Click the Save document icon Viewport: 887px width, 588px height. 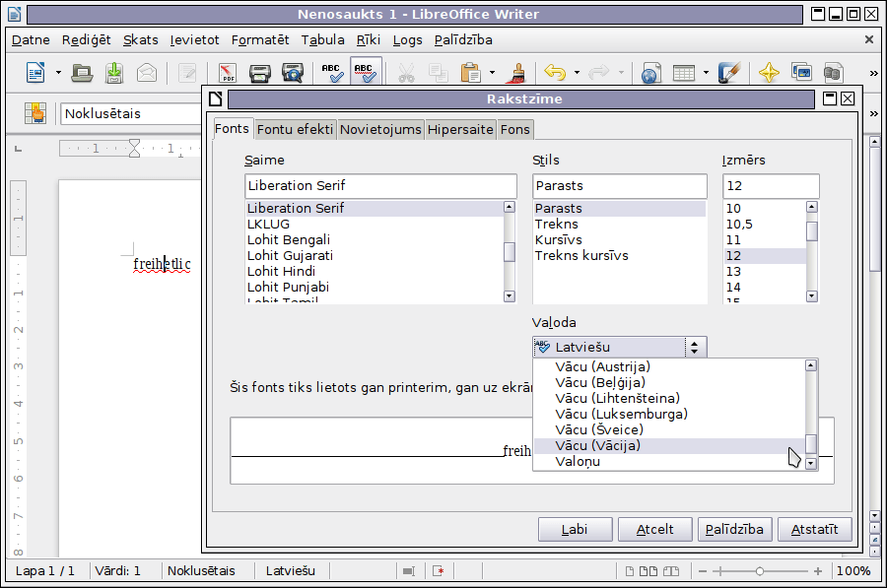coord(114,72)
